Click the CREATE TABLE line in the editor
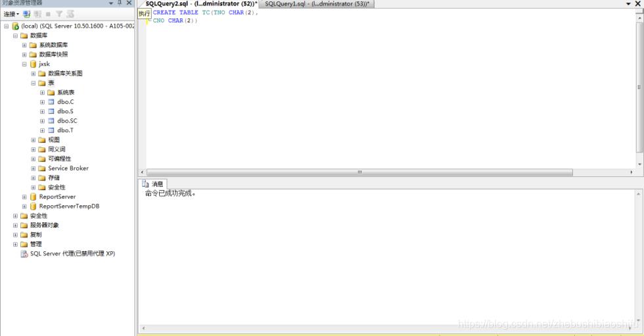Image resolution: width=644 pixels, height=336 pixels. click(205, 12)
